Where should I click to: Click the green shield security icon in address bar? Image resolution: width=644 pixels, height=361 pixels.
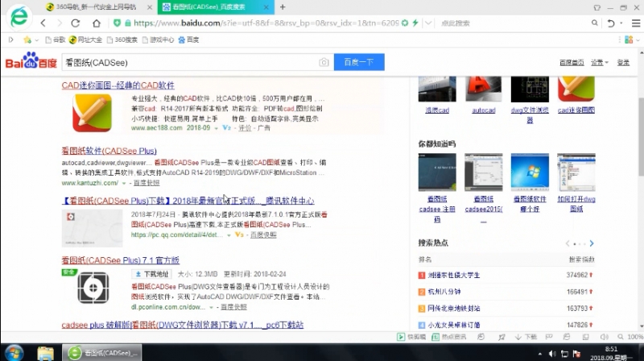117,23
